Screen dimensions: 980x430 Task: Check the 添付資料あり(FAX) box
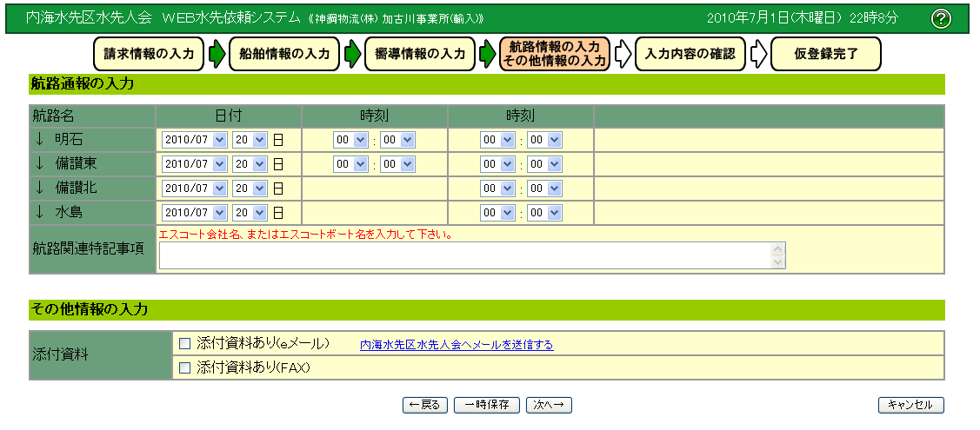coord(184,368)
